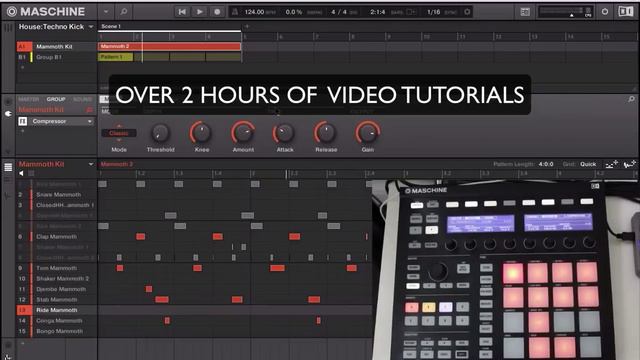Click the 0.0 % swing value
The width and height of the screenshot is (640, 360).
[294, 12]
